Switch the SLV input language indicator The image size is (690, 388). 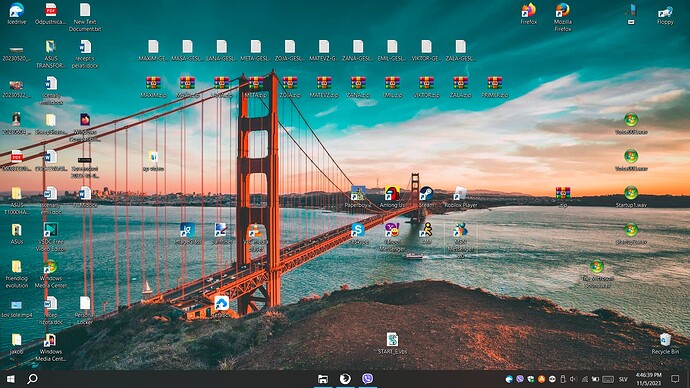[623, 379]
